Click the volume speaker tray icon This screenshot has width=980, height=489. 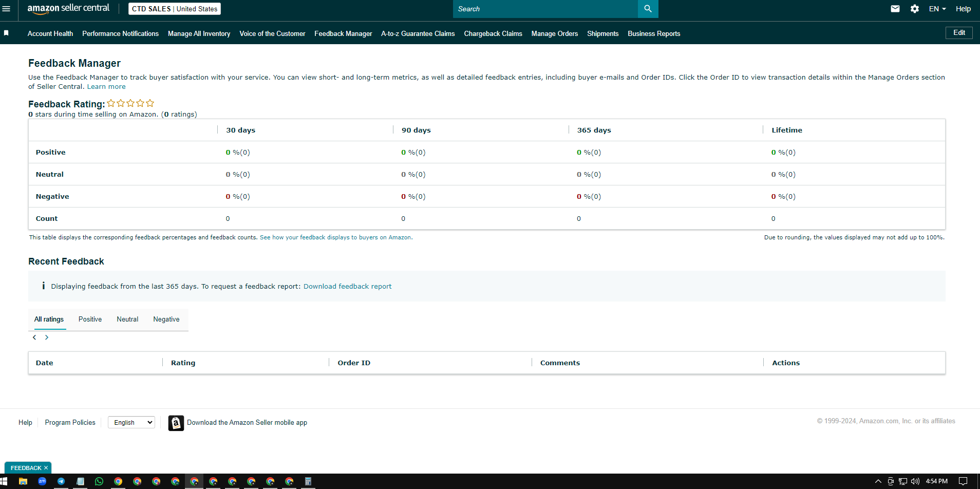(915, 481)
